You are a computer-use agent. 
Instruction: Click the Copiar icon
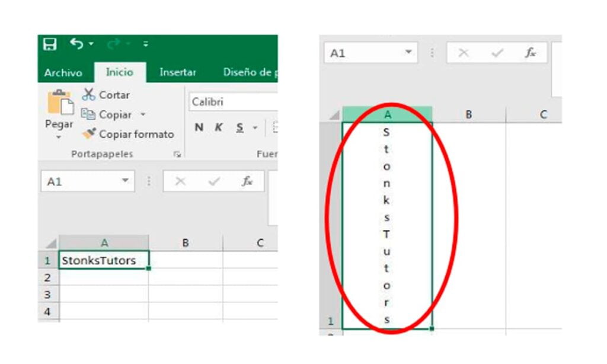tap(88, 114)
